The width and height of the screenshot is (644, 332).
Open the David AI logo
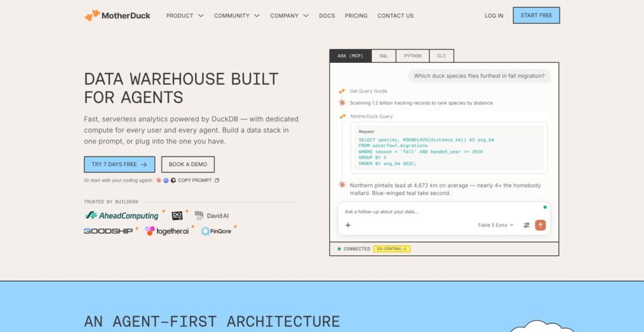point(211,216)
